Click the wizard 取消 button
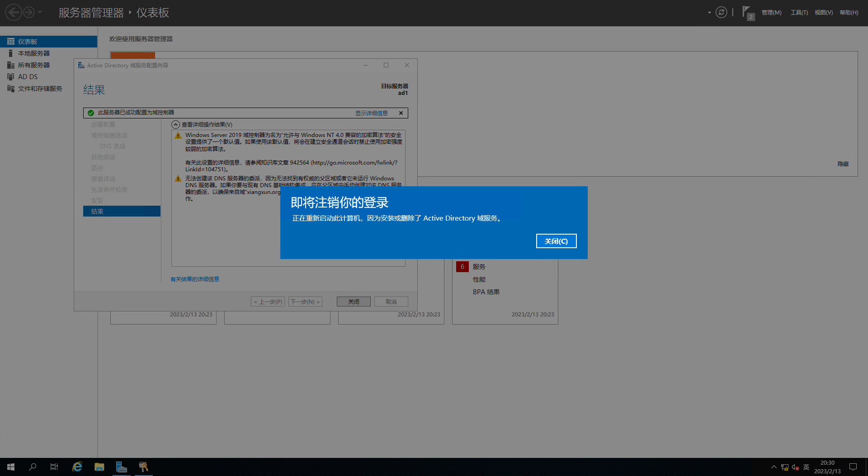 391,302
